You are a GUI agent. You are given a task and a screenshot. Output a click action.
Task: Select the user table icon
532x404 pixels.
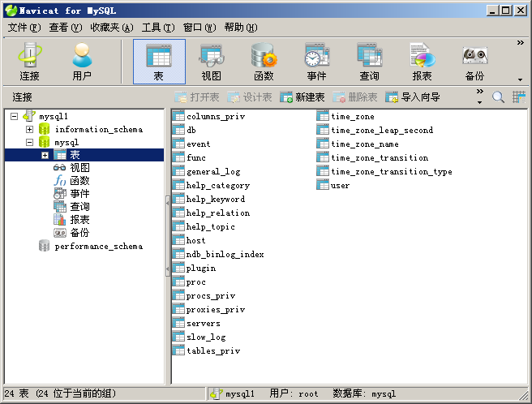point(323,185)
